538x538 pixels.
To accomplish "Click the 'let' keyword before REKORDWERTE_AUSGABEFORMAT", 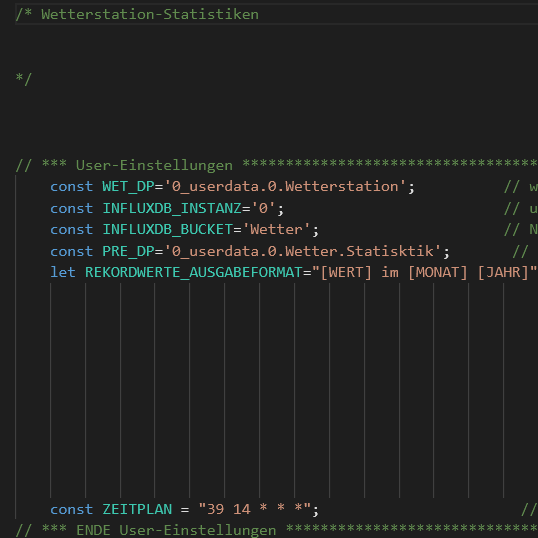I will (63, 272).
